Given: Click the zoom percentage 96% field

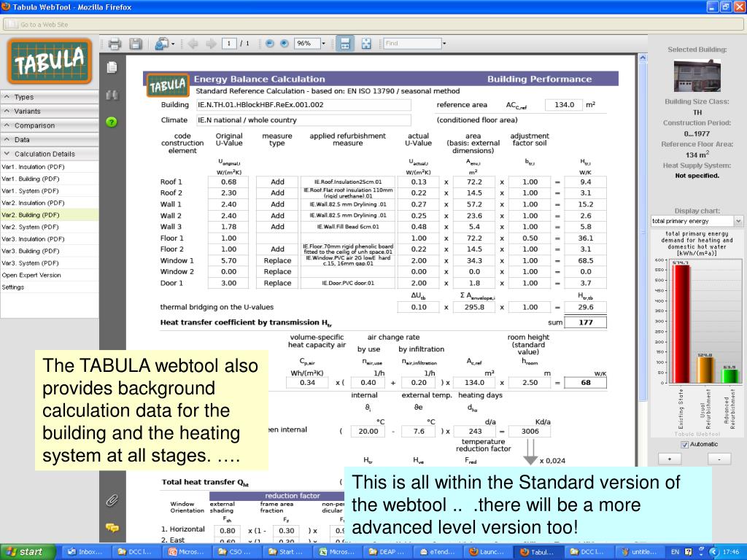Looking at the screenshot, I should pos(307,43).
